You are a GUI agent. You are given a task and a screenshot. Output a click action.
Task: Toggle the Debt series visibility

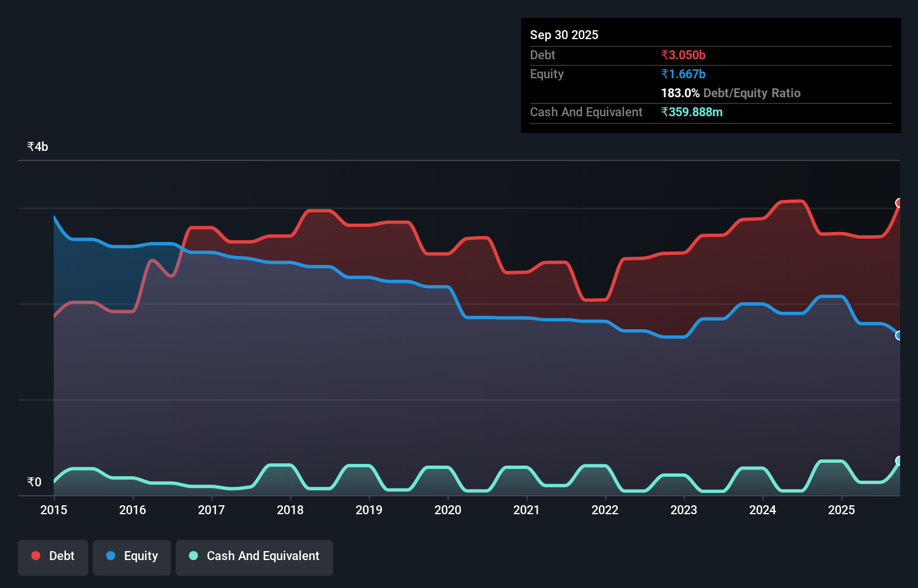coord(53,556)
